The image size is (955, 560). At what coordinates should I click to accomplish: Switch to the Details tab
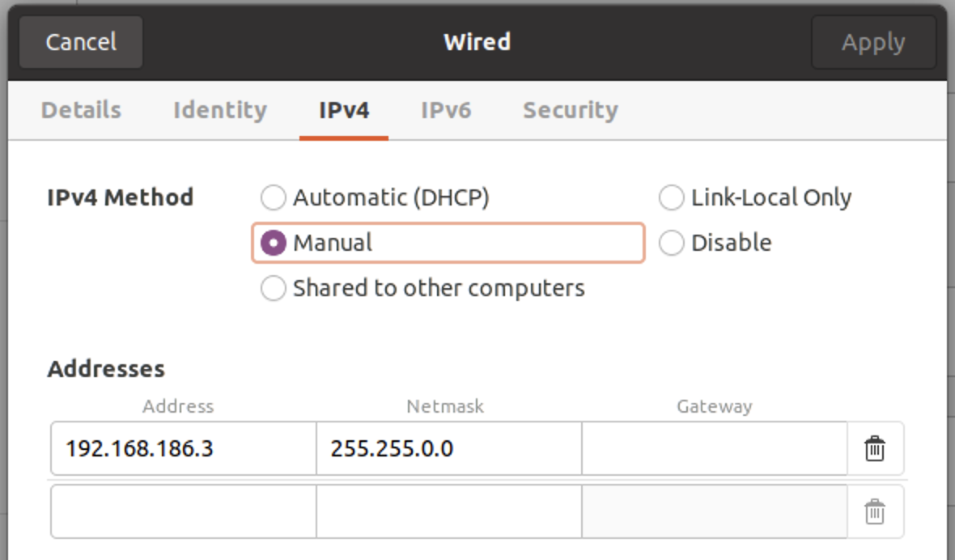[x=79, y=110]
